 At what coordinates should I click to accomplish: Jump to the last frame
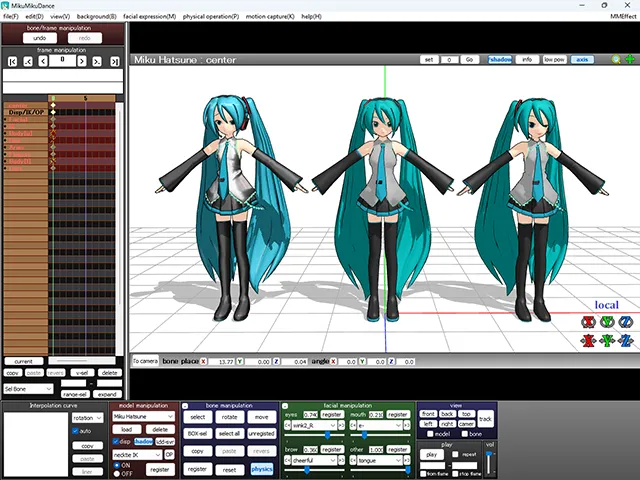(x=115, y=61)
